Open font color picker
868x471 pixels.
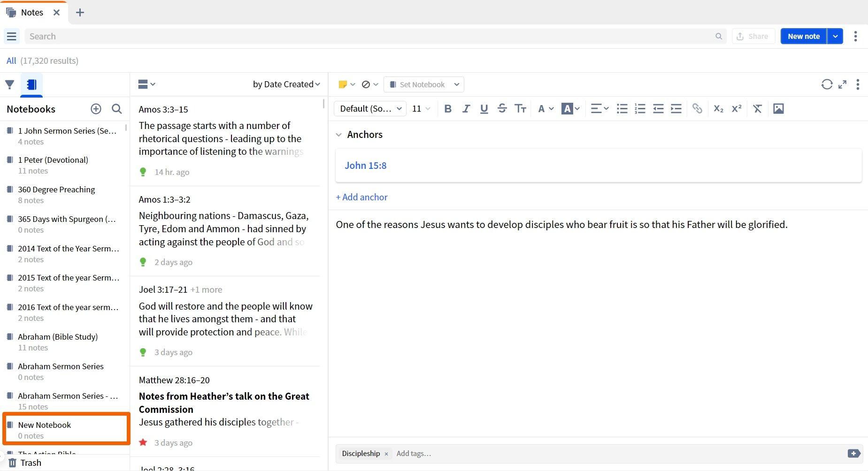545,109
